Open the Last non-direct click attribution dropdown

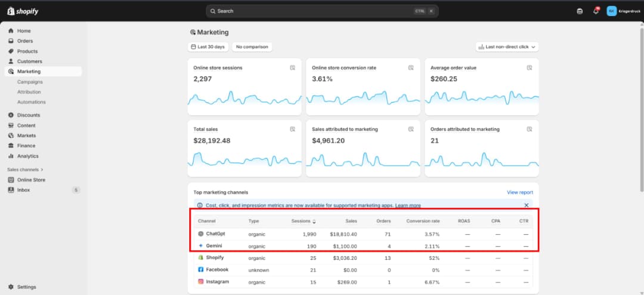pos(507,47)
